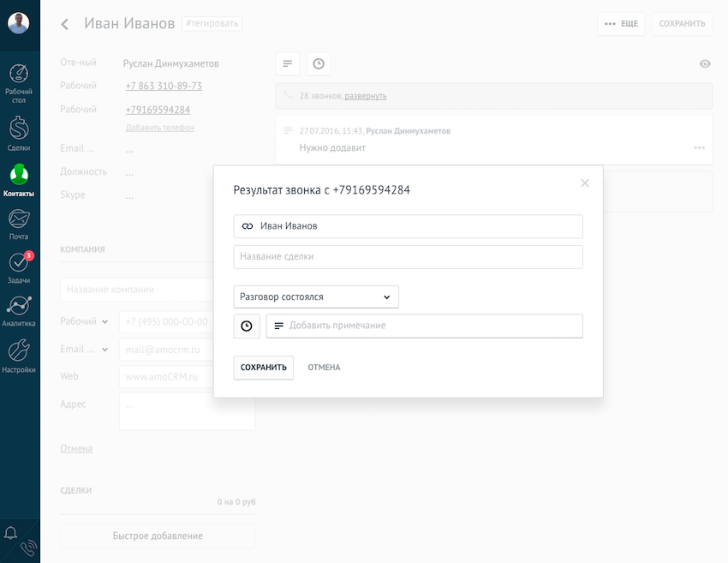Toggle the eye visibility icon in feed
The image size is (728, 563).
point(705,64)
